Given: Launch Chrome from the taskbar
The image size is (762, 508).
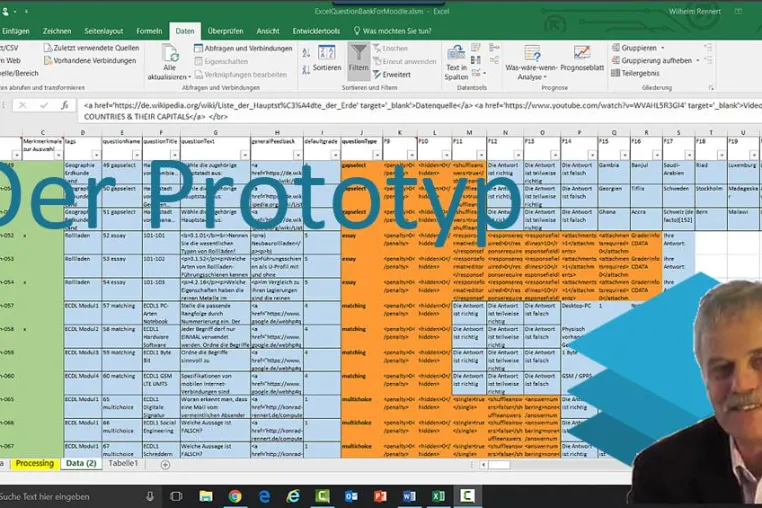Looking at the screenshot, I should 235,496.
